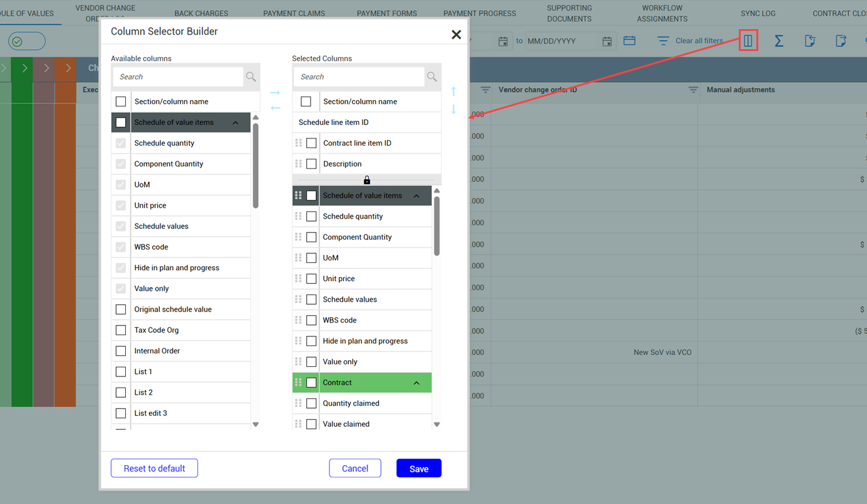Click the sigma totals icon in toolbar
Image resolution: width=867 pixels, height=504 pixels.
[778, 41]
